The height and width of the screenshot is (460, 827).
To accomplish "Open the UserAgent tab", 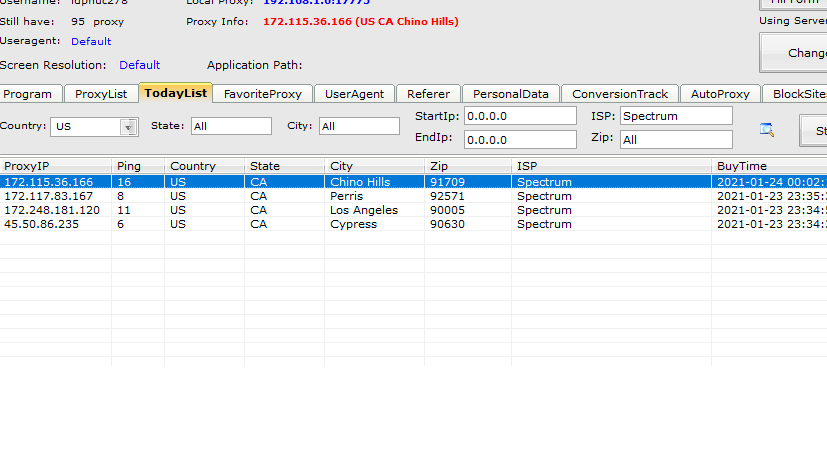I will 354,94.
